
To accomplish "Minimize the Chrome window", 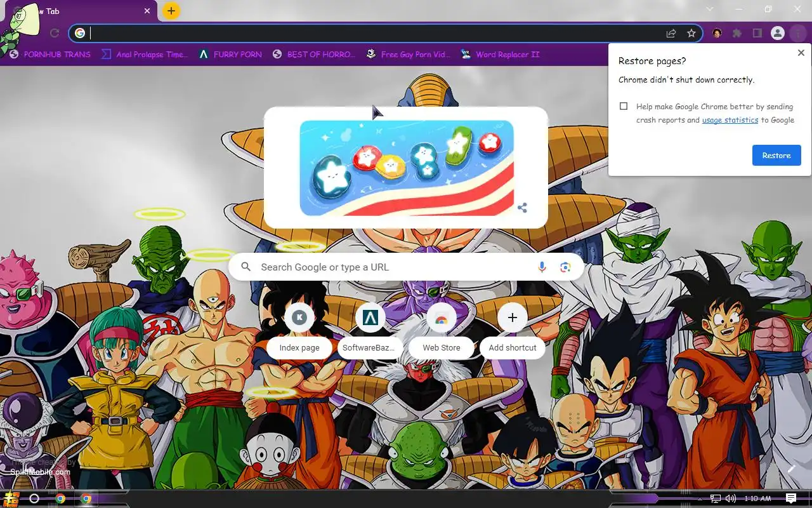I will click(x=739, y=9).
